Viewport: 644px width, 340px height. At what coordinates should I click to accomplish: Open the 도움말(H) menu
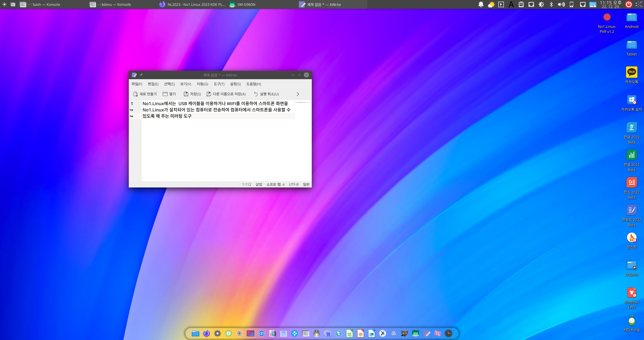pyautogui.click(x=253, y=84)
